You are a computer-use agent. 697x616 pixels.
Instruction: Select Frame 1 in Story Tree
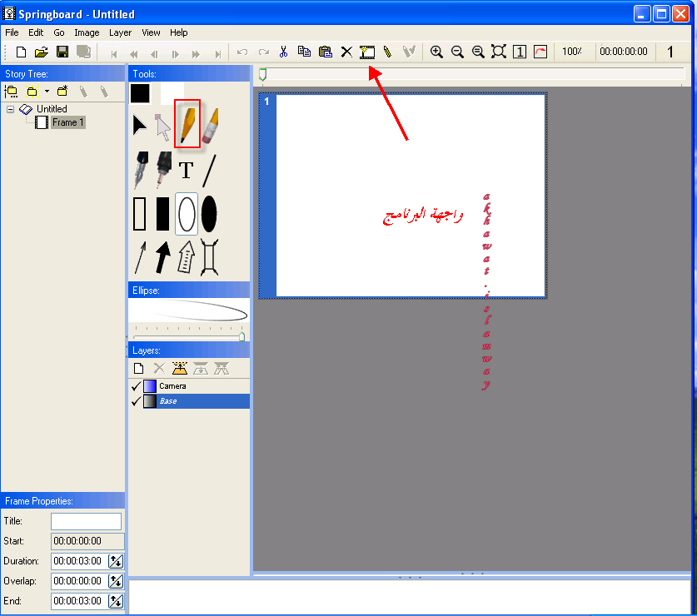tap(67, 122)
